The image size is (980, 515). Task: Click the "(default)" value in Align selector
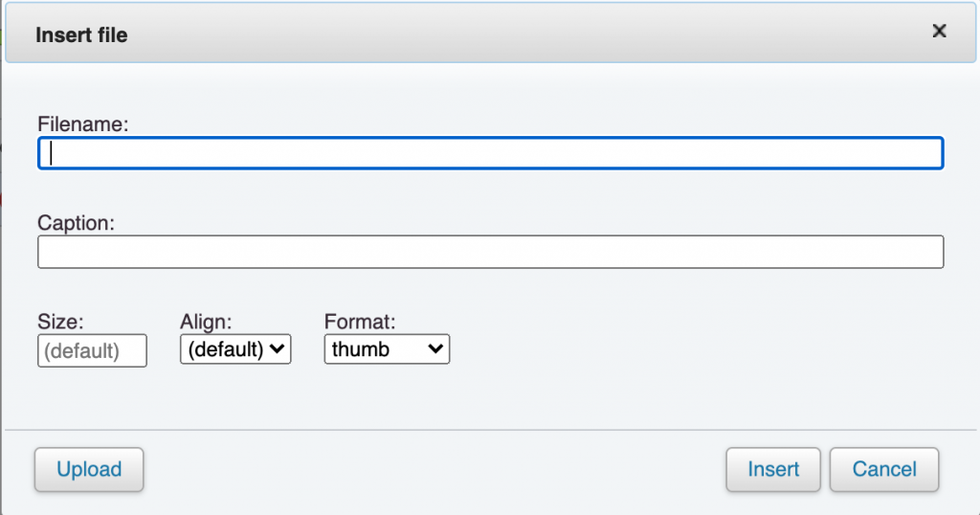[225, 349]
